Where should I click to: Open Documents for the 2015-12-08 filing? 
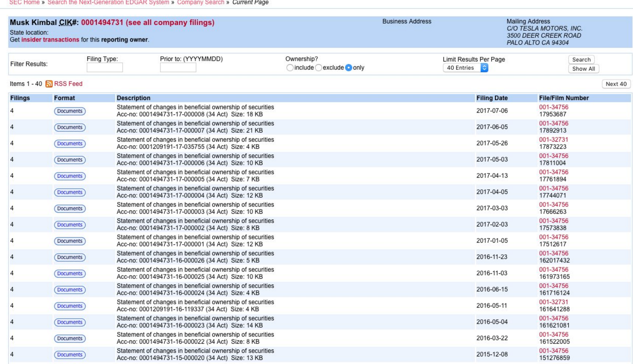[x=70, y=355]
